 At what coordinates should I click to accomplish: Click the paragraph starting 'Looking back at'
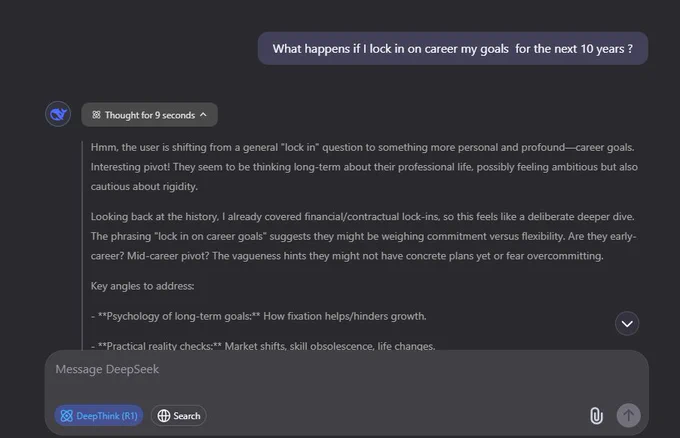click(363, 236)
